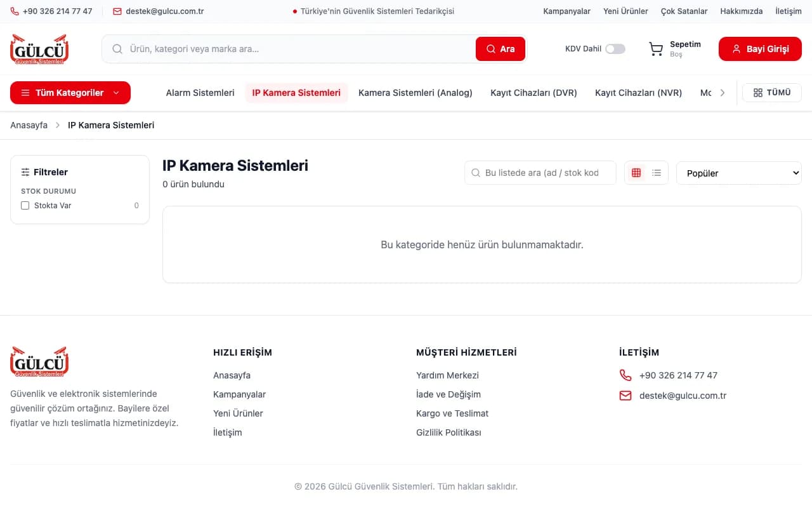Expand Tüm Kategoriler menu
Viewport: 812px width, 508px height.
tap(70, 93)
